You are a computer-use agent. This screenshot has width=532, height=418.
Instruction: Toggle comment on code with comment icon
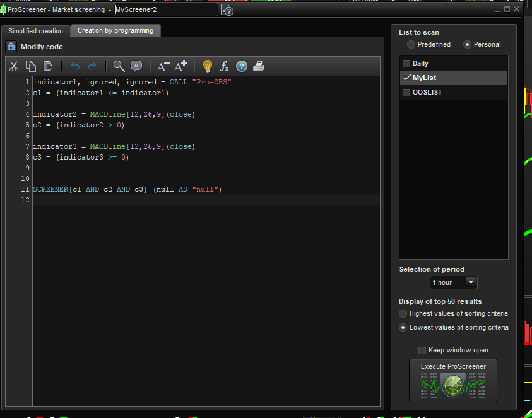point(136,66)
